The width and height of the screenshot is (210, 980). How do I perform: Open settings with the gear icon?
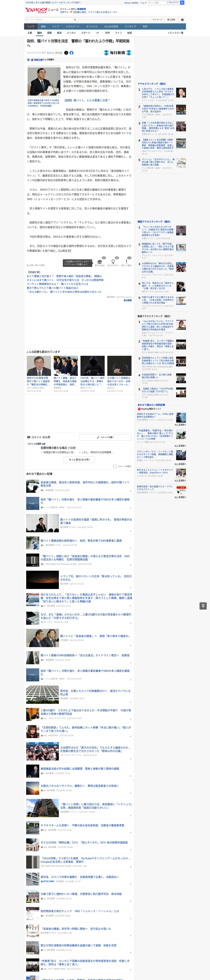[x=182, y=20]
